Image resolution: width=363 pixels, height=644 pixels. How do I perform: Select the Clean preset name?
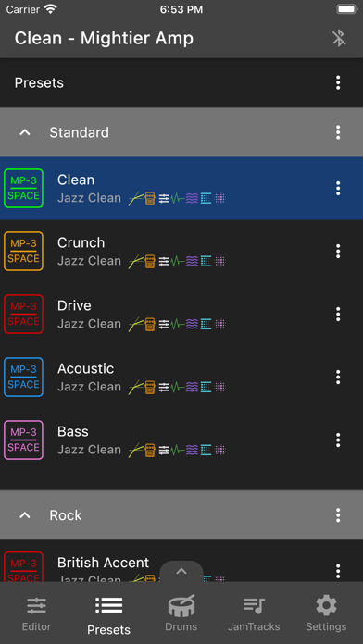point(76,180)
